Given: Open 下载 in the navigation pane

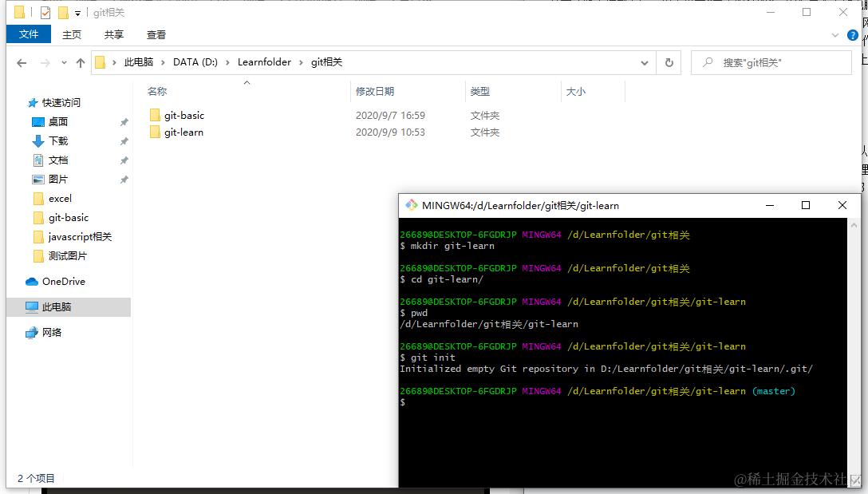Looking at the screenshot, I should coord(58,140).
